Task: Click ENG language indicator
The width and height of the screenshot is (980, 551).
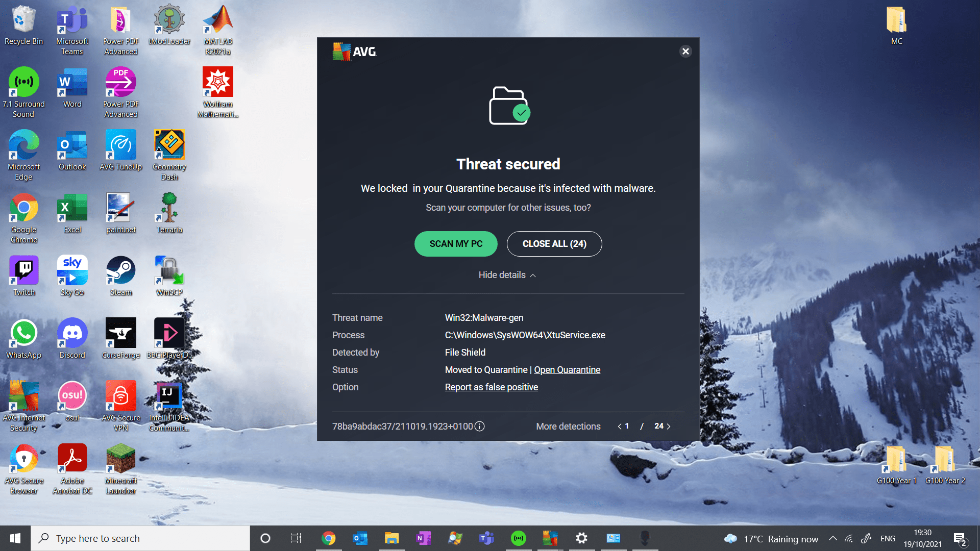Action: click(x=888, y=538)
